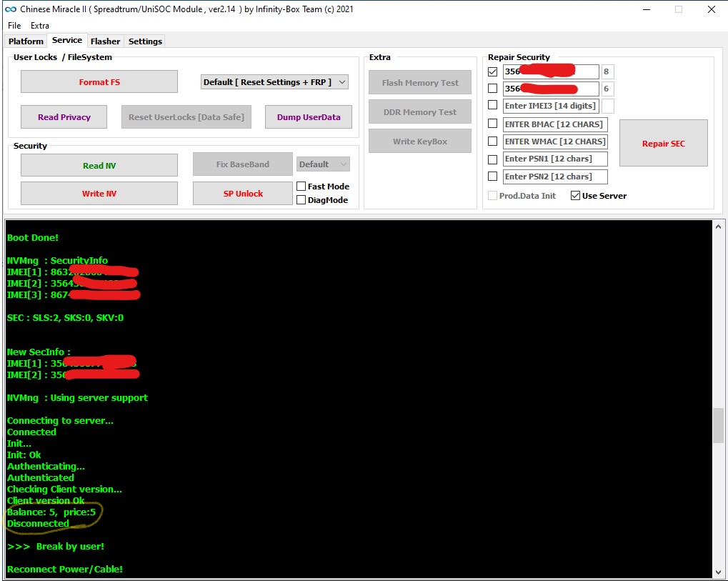Click the 'Authenticated' log line
Image resolution: width=728 pixels, height=581 pixels.
pos(41,477)
